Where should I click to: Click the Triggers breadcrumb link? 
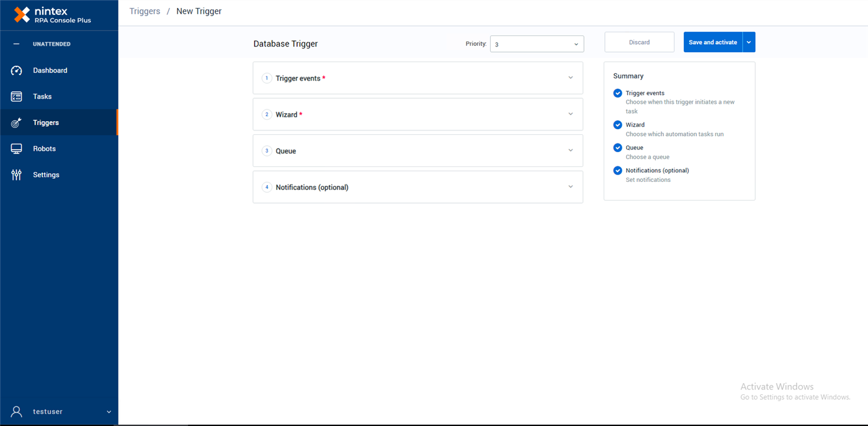(145, 11)
